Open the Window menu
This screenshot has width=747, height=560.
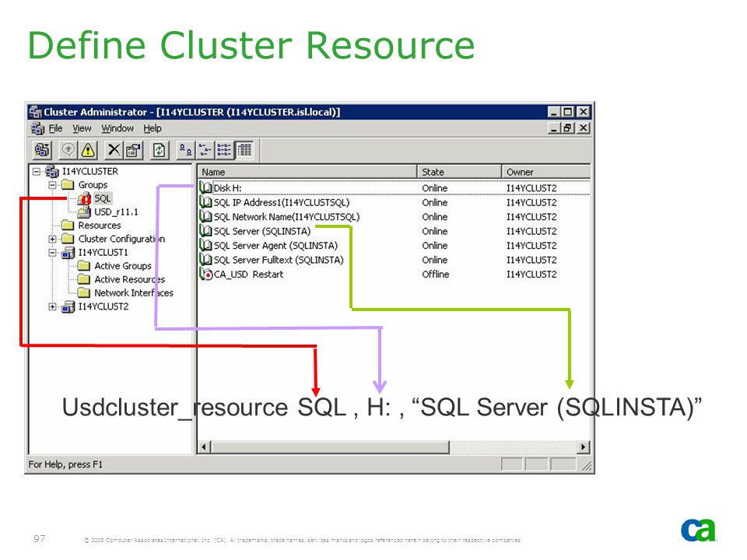coord(117,128)
